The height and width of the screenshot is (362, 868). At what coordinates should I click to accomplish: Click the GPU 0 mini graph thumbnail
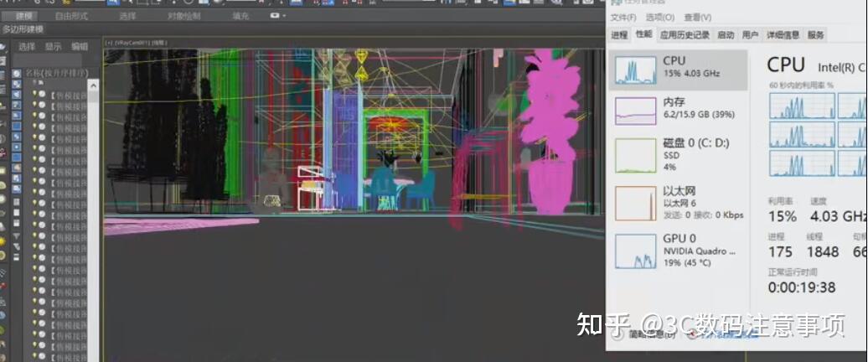[635, 251]
